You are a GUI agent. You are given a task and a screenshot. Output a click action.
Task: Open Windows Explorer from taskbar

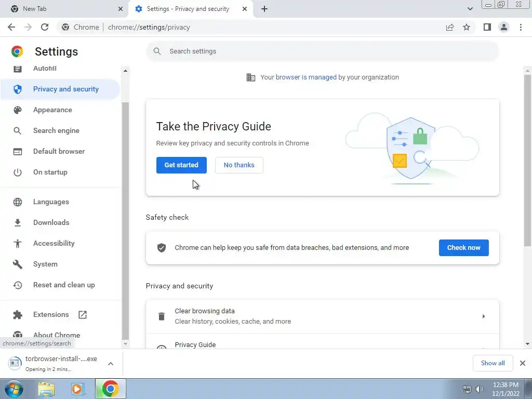(46, 389)
